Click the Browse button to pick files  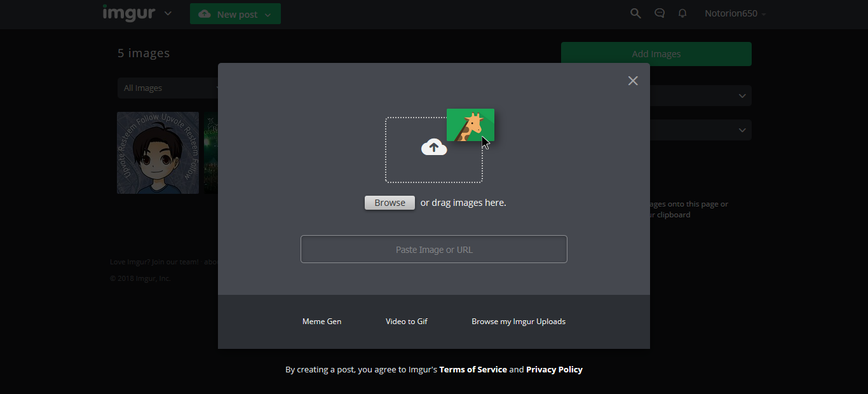390,202
